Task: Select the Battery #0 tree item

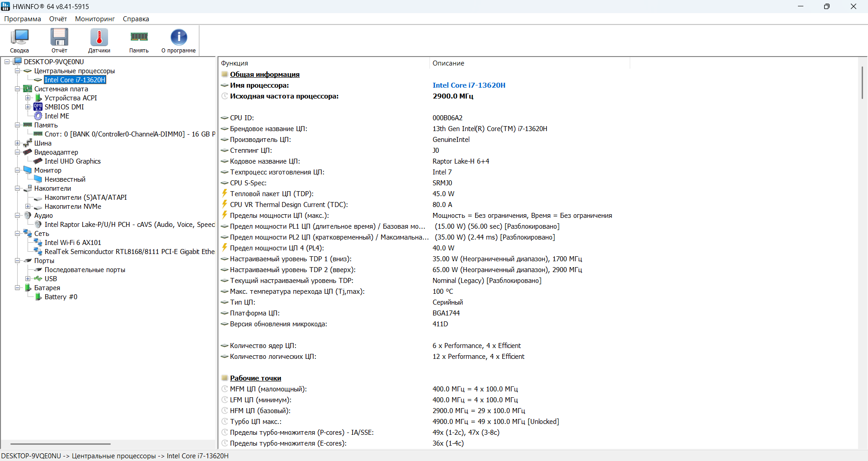Action: click(61, 296)
